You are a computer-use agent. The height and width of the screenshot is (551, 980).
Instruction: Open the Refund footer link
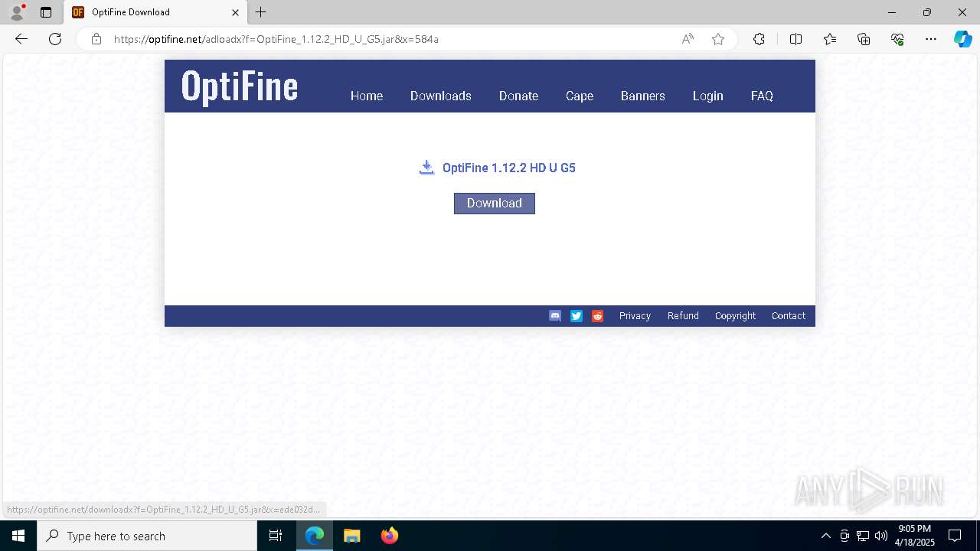tap(683, 316)
